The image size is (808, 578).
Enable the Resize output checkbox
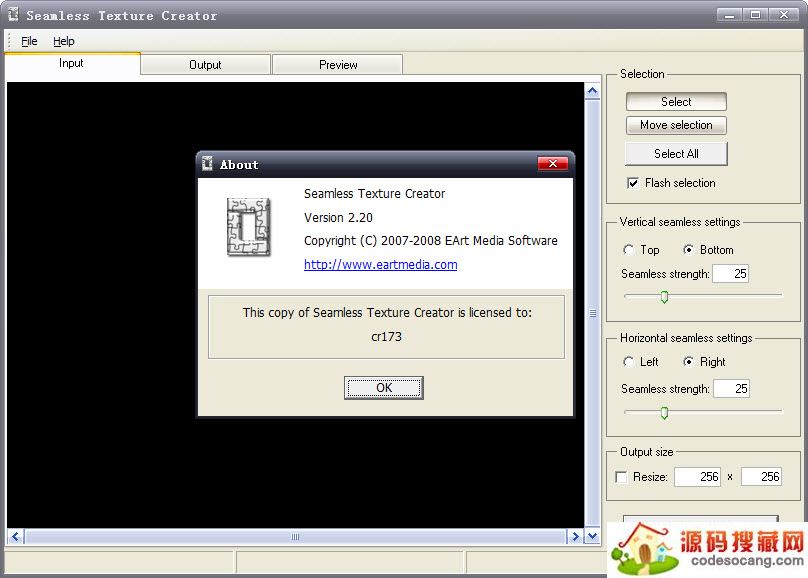[x=622, y=477]
